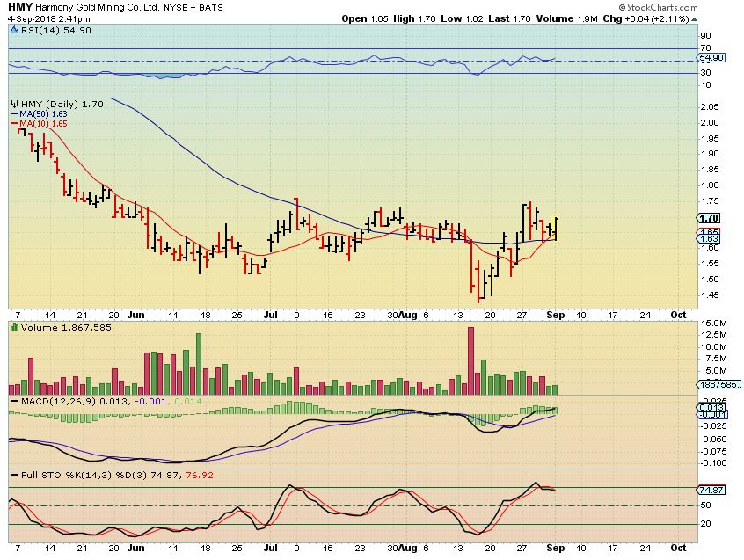
Task: Click the tallest August red volume bar
Action: (x=470, y=360)
